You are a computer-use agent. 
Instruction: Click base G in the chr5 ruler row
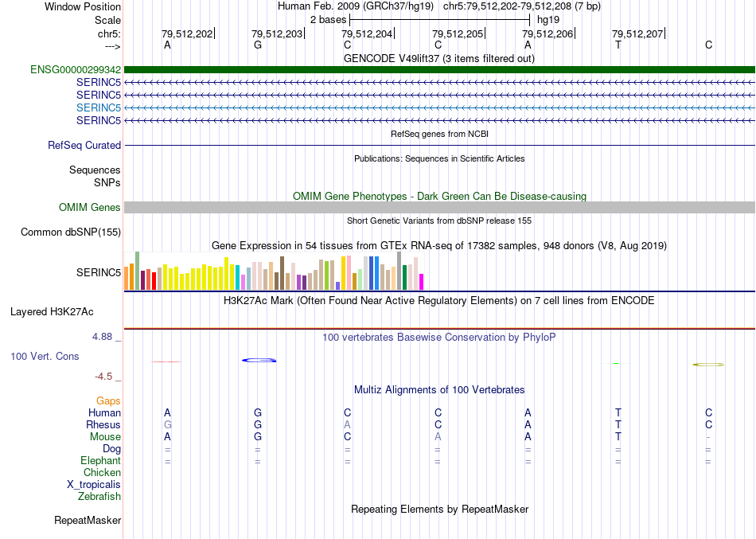coord(258,45)
